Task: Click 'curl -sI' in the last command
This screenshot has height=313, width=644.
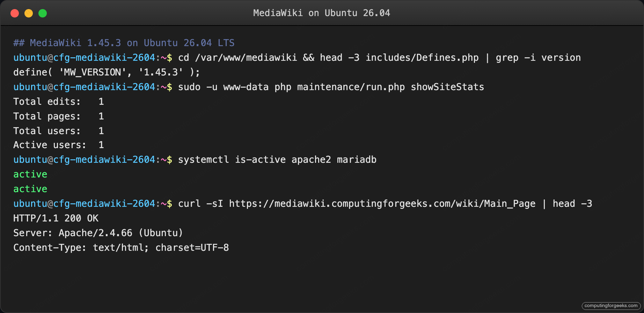Action: [200, 204]
